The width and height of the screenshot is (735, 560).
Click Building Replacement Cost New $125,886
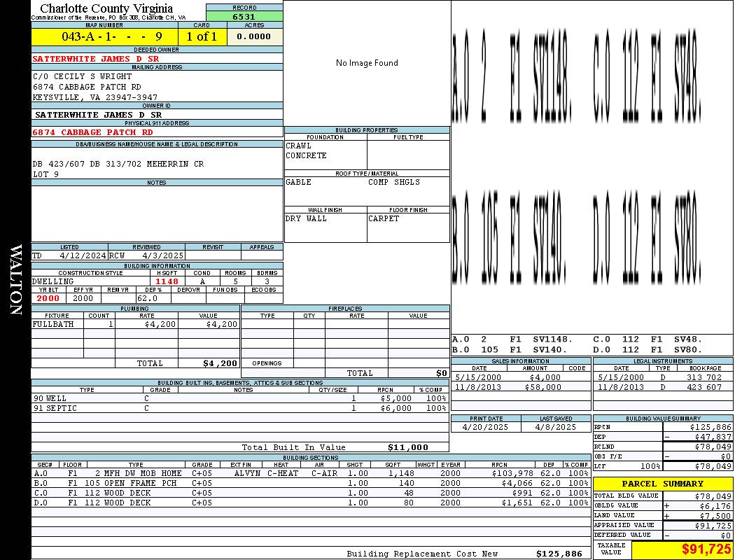(559, 554)
